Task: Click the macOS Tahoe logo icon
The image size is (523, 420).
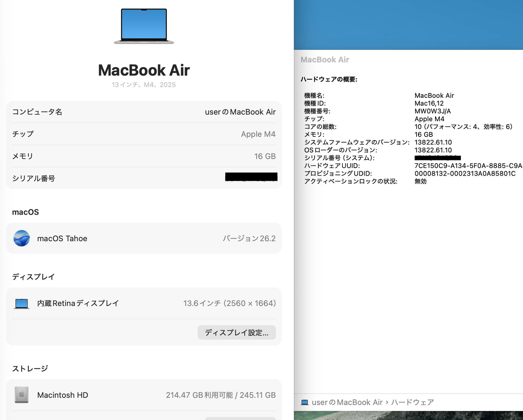Action: click(22, 238)
